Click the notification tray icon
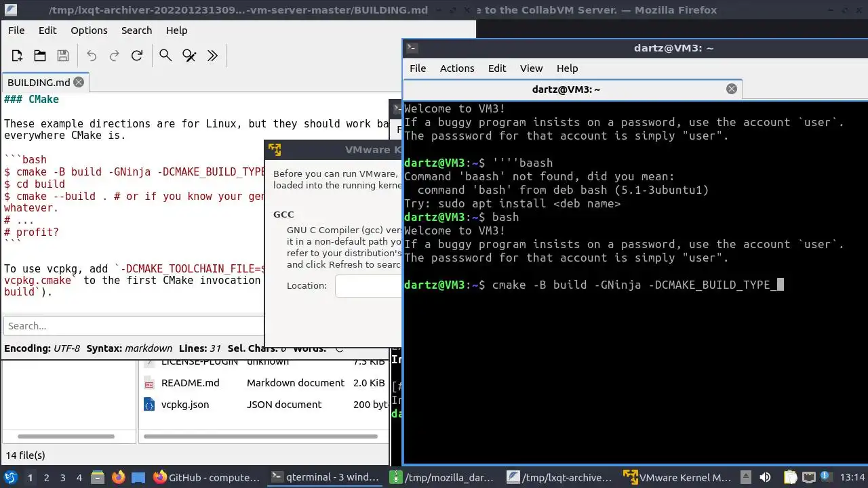The image size is (868, 488). tap(825, 478)
